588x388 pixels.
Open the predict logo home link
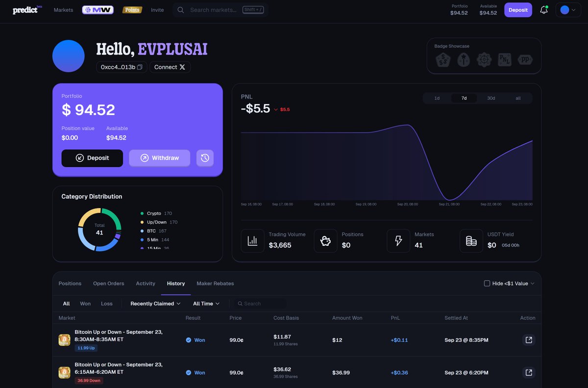coord(27,10)
